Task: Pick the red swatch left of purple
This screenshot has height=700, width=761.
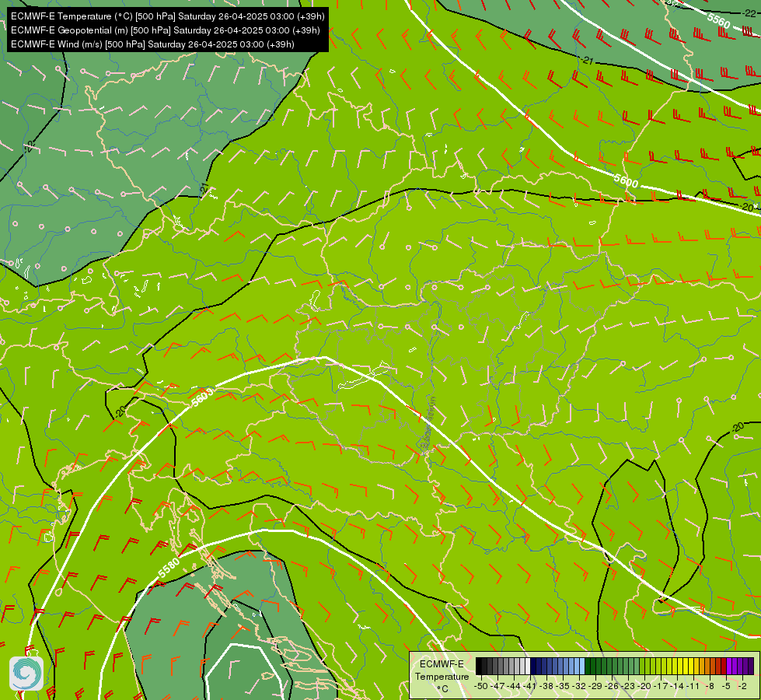Action: point(724,666)
